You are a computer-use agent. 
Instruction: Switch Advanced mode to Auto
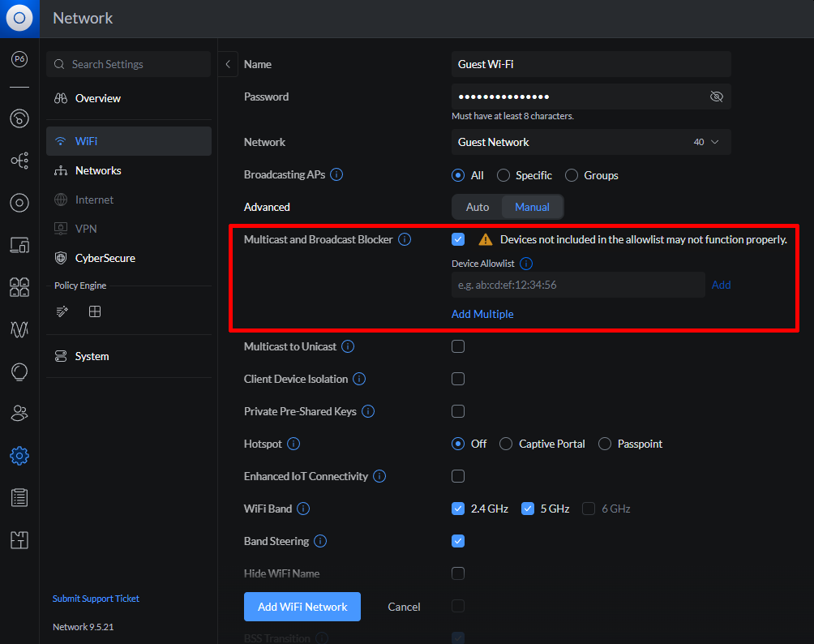pos(478,207)
